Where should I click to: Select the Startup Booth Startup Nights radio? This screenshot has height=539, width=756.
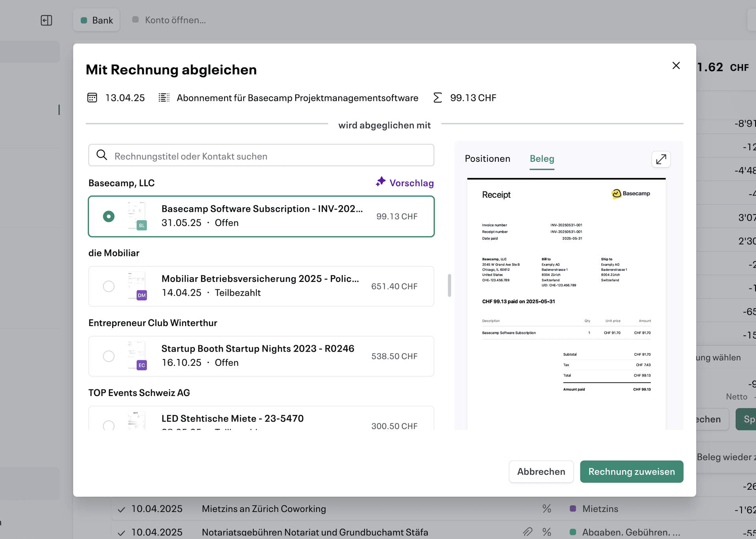pyautogui.click(x=109, y=356)
